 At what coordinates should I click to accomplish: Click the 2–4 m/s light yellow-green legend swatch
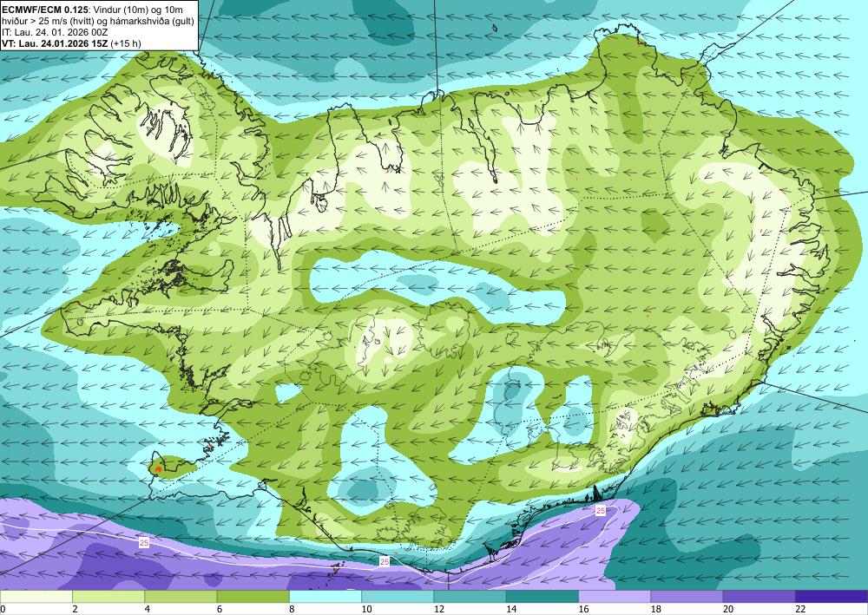pyautogui.click(x=108, y=597)
